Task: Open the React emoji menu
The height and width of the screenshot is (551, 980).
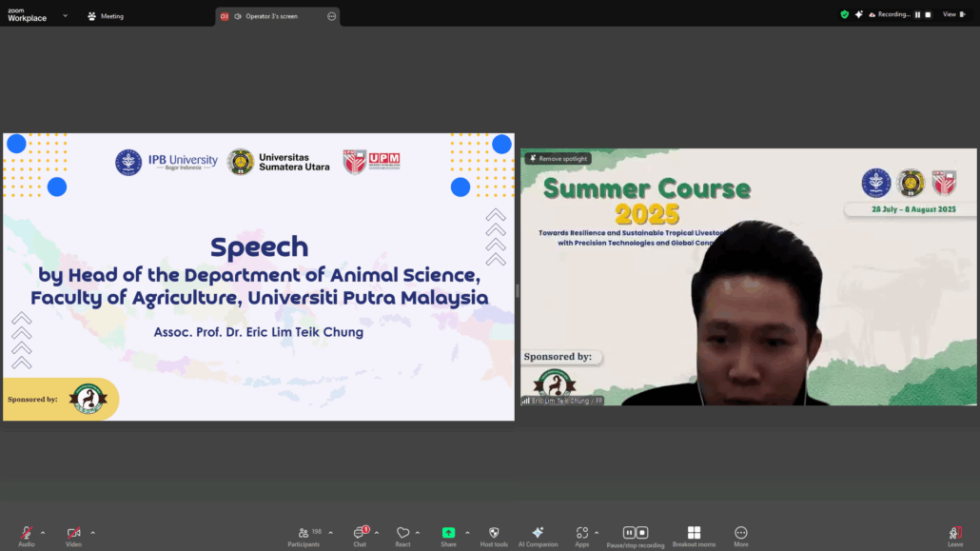Action: pos(402,533)
